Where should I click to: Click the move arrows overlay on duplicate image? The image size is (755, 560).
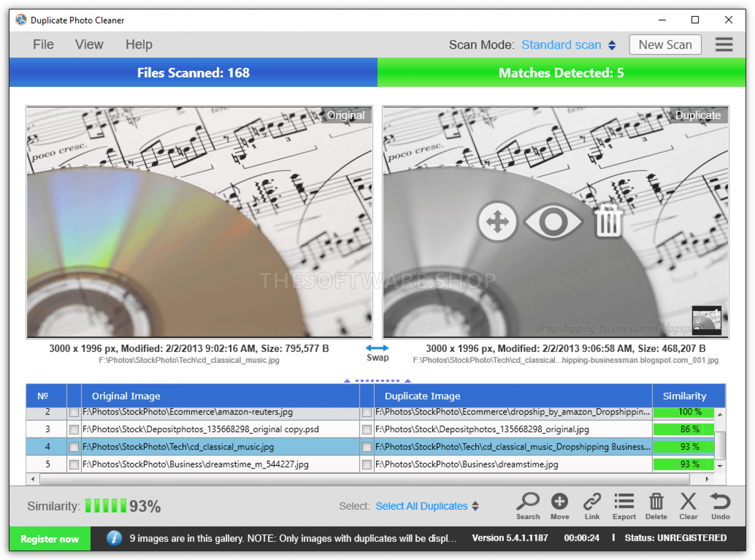click(x=497, y=222)
